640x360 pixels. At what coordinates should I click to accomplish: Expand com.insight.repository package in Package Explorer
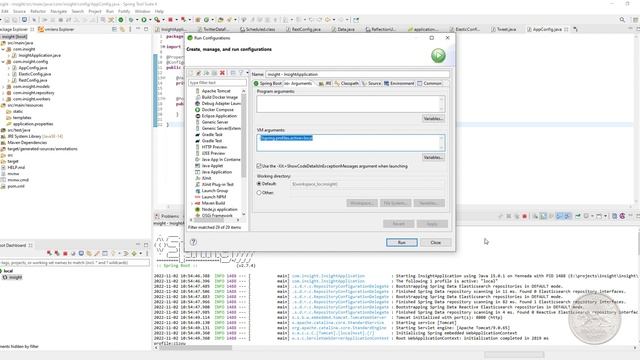point(3,93)
